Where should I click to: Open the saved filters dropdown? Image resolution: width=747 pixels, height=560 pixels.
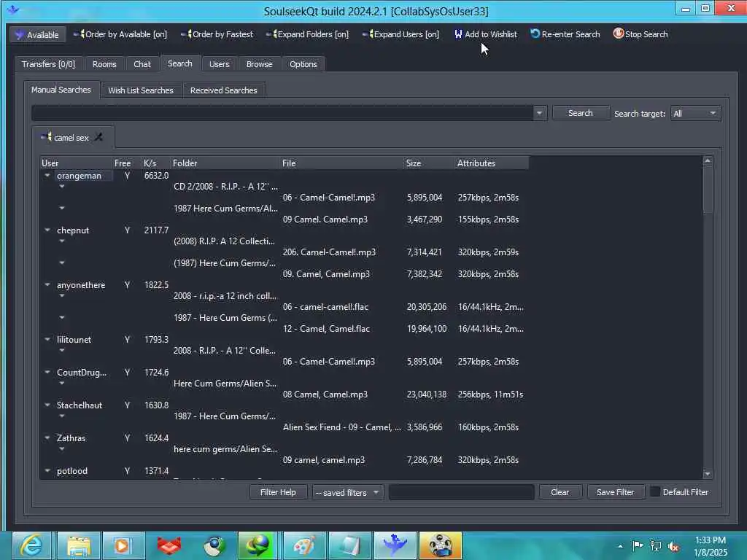click(348, 492)
